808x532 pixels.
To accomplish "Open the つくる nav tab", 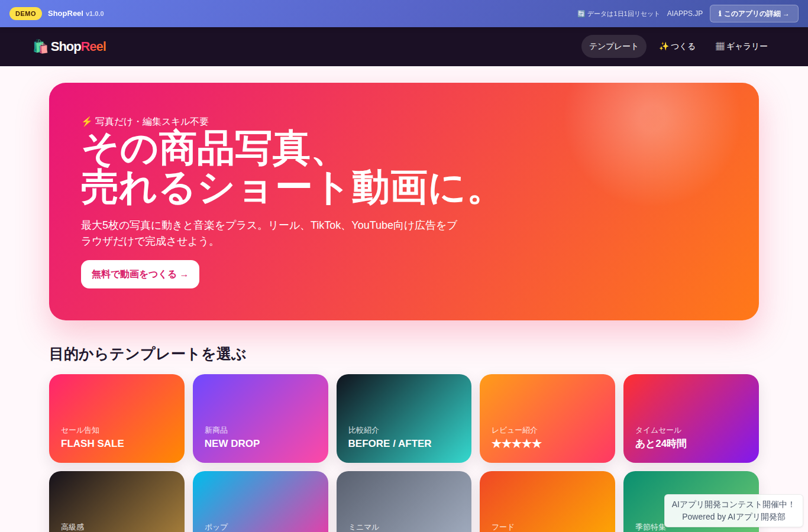I will point(677,47).
